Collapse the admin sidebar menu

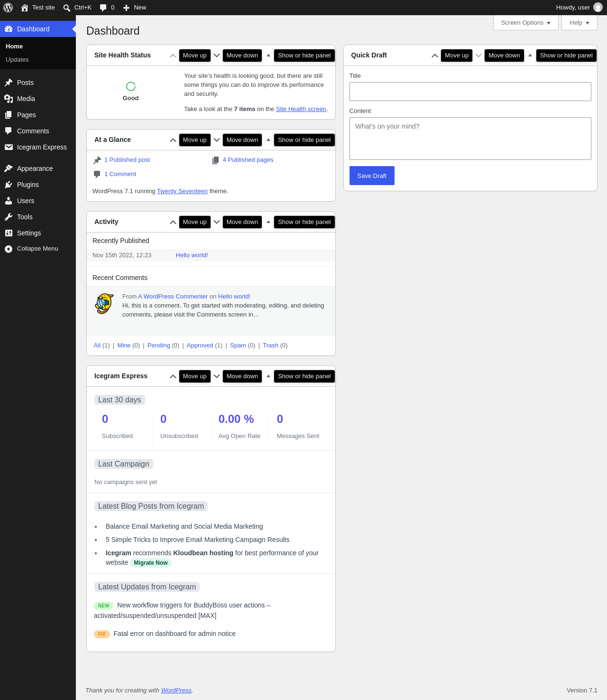pos(38,249)
